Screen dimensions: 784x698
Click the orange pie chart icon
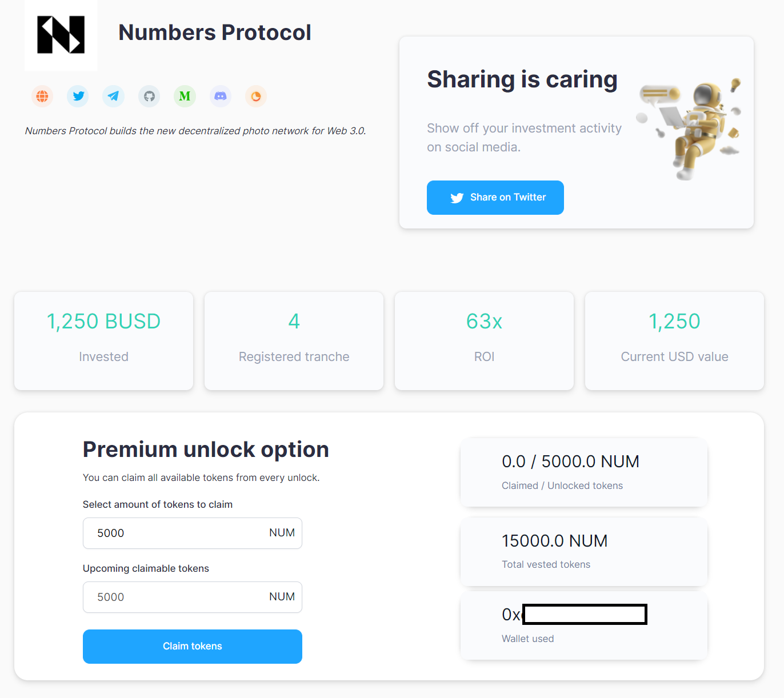click(x=256, y=97)
